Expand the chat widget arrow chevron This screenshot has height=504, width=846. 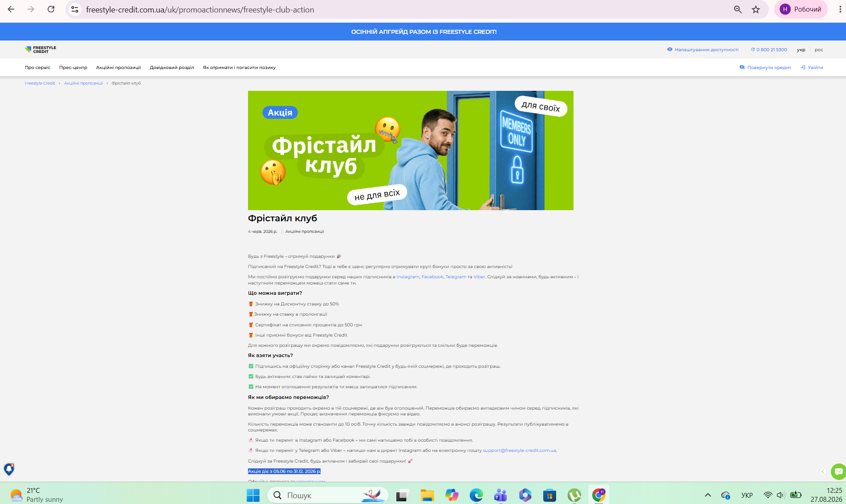click(823, 471)
